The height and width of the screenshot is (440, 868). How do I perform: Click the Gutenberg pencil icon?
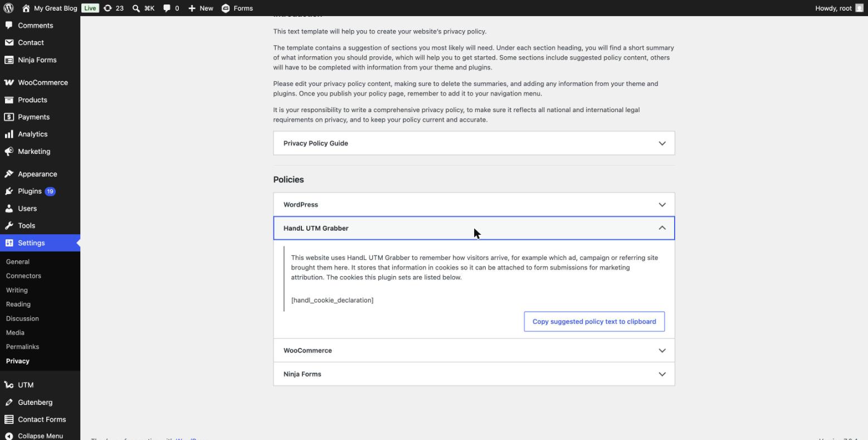[x=9, y=402]
